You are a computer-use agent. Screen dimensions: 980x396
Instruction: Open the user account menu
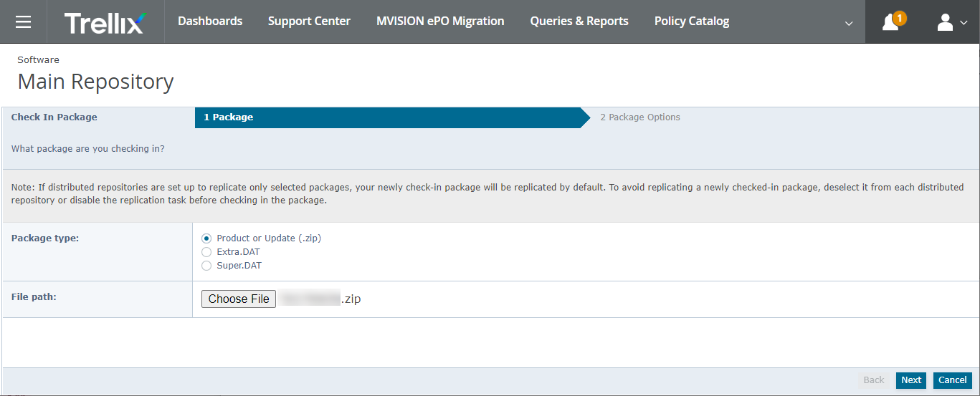pyautogui.click(x=945, y=22)
